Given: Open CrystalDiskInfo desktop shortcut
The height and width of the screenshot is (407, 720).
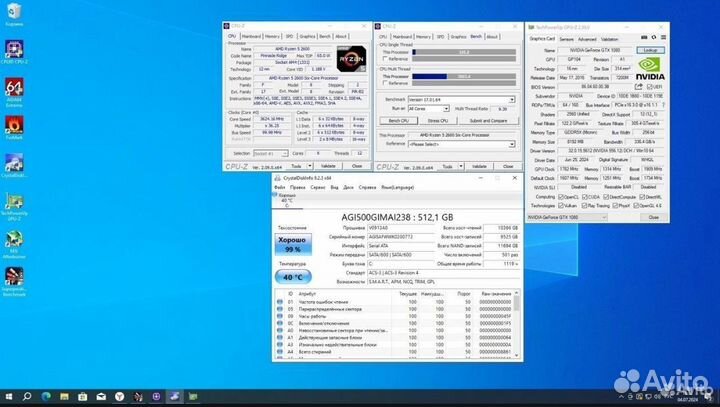Looking at the screenshot, I should pyautogui.click(x=14, y=166).
